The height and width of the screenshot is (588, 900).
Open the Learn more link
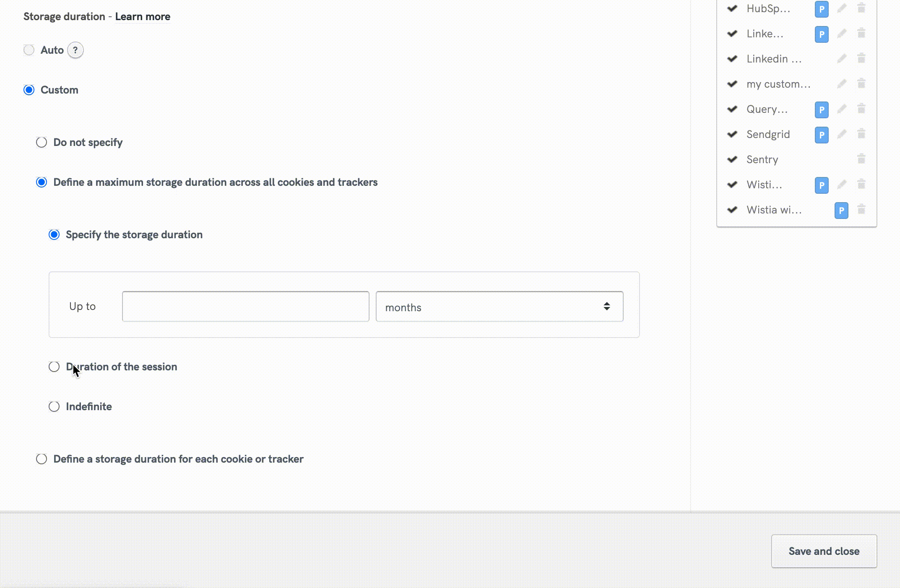click(143, 17)
